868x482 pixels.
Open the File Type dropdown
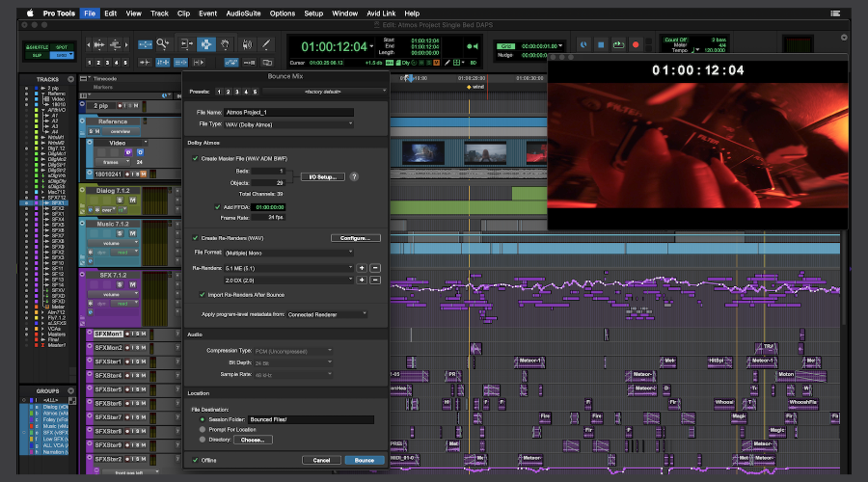(288, 124)
